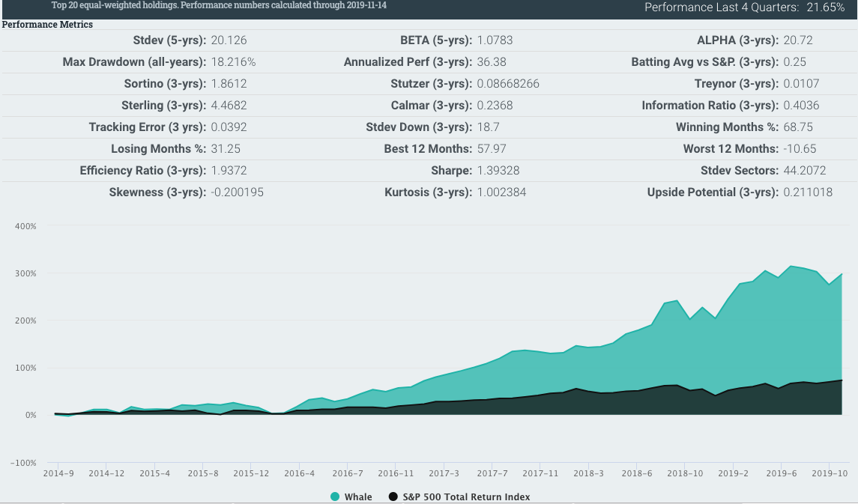Click the 2017-11 x-axis tick label

point(540,473)
